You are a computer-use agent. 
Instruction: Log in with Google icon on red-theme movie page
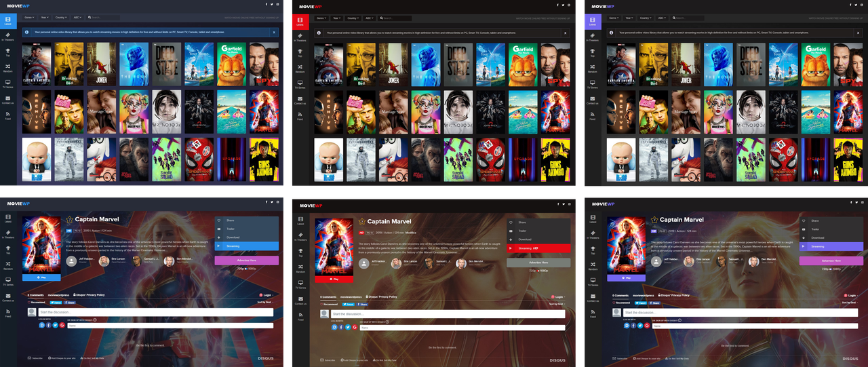(x=355, y=327)
